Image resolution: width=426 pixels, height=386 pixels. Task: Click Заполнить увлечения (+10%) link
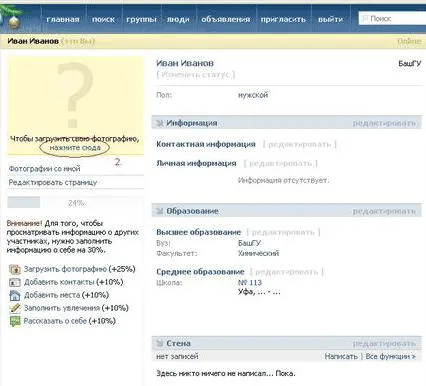tap(76, 308)
